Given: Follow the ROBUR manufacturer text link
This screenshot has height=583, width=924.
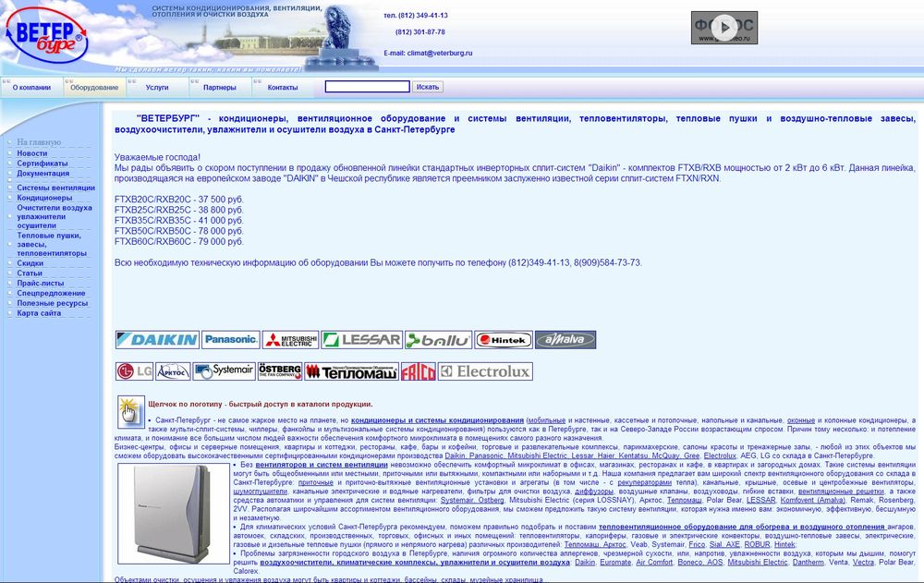Looking at the screenshot, I should tap(758, 545).
